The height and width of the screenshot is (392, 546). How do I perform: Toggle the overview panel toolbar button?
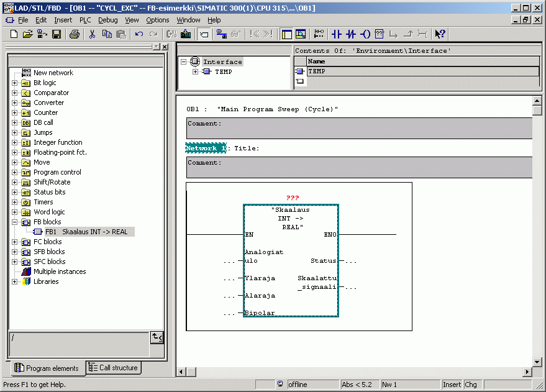pyautogui.click(x=286, y=34)
